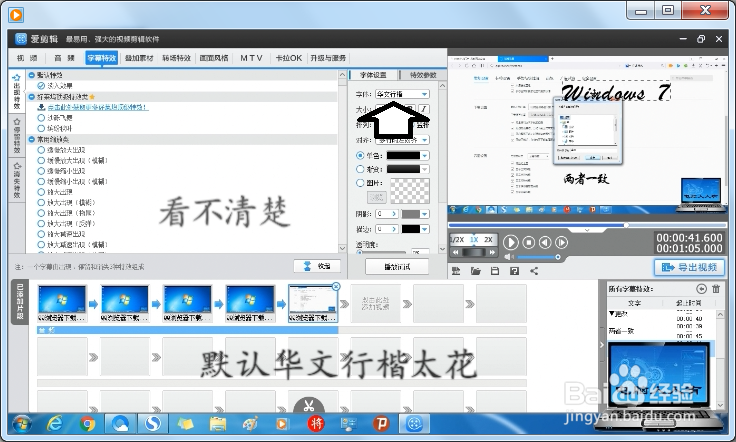Open the 出现特效 side tab
The height and width of the screenshot is (442, 736).
tap(17, 91)
